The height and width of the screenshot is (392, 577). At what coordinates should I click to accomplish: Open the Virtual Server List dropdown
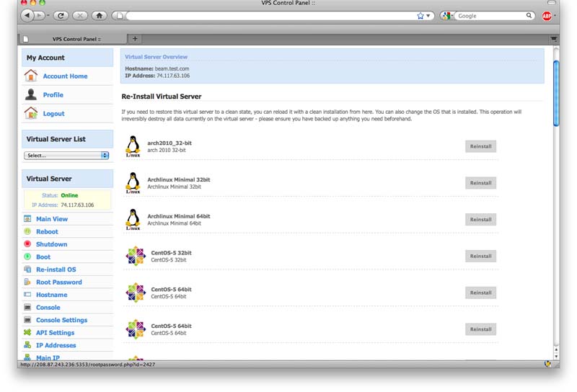(x=66, y=155)
